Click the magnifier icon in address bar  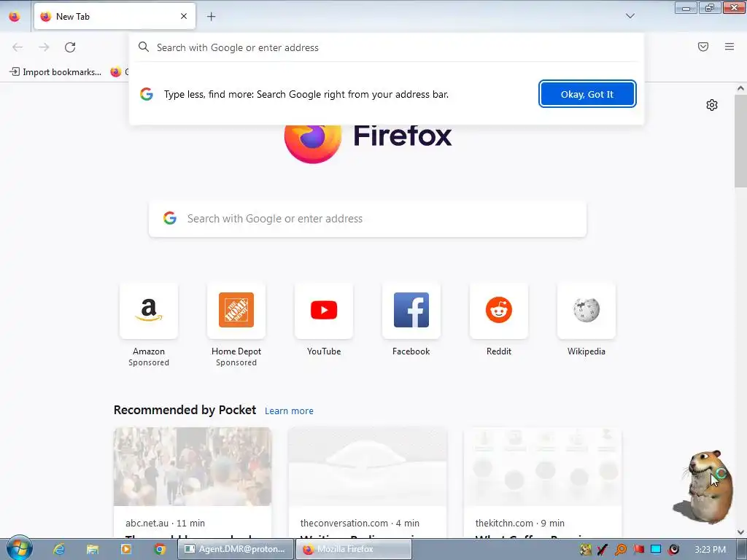click(x=144, y=47)
